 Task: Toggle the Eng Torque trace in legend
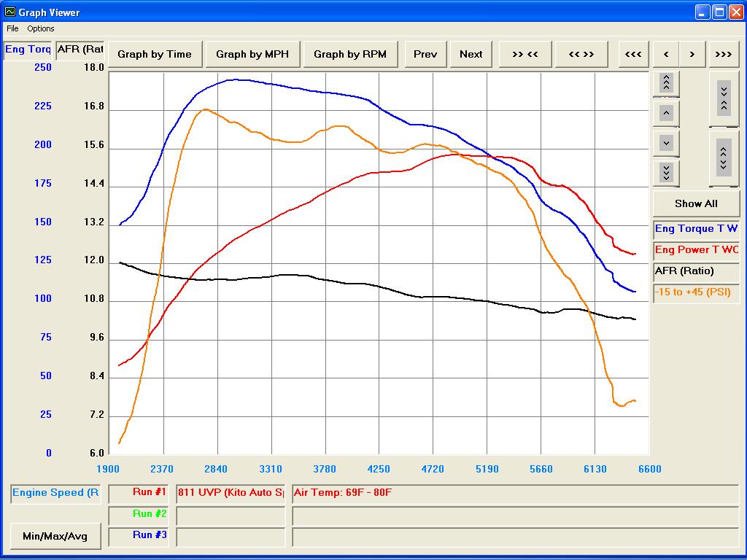click(696, 229)
